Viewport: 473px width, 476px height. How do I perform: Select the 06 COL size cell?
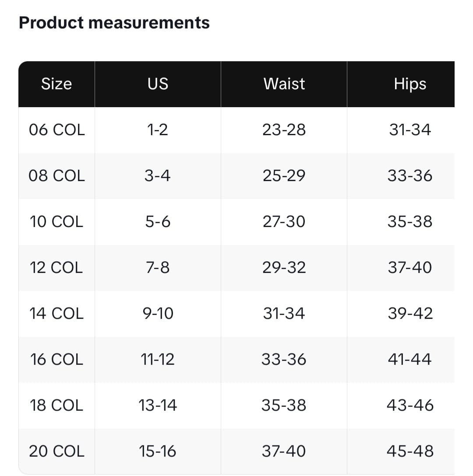[56, 130]
